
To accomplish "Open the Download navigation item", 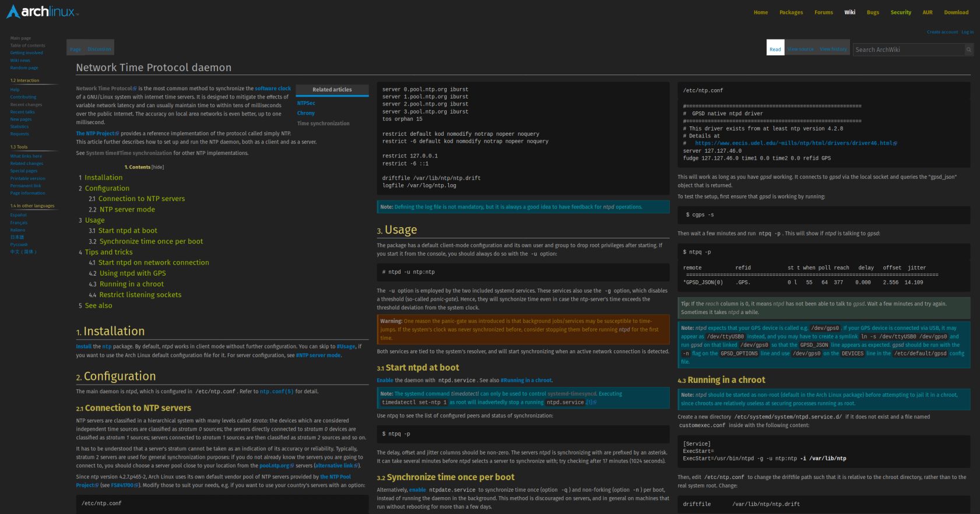I will pyautogui.click(x=956, y=12).
